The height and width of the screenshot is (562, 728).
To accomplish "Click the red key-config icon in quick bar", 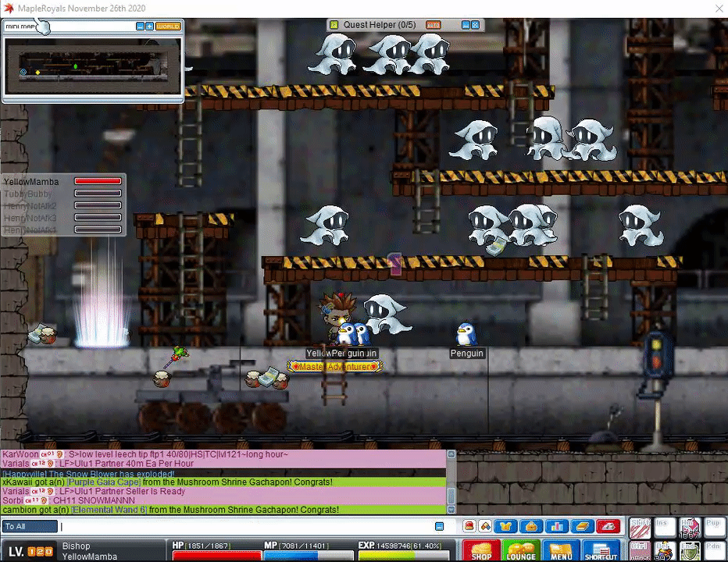I will (x=608, y=526).
